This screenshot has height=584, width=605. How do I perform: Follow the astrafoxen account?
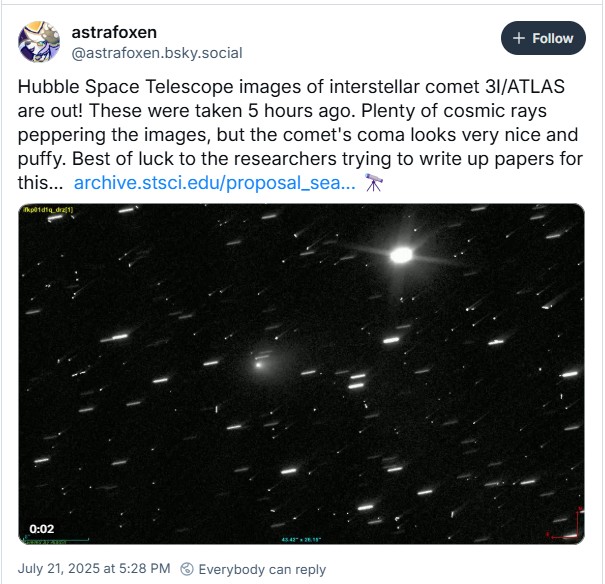(x=543, y=38)
